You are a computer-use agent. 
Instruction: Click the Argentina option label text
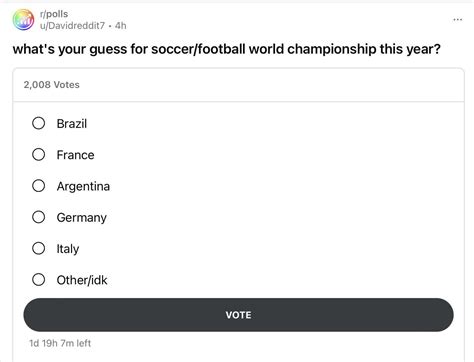(x=83, y=186)
